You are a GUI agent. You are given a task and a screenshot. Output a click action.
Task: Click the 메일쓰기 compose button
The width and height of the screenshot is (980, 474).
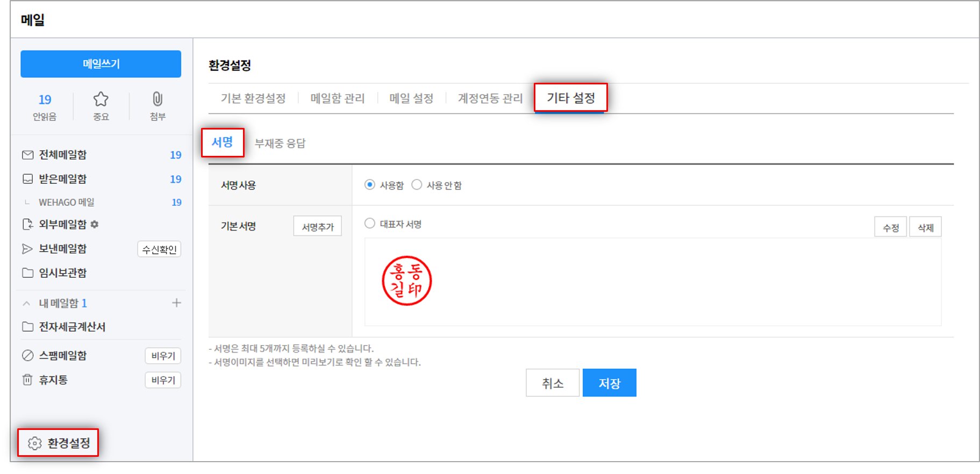pos(101,64)
